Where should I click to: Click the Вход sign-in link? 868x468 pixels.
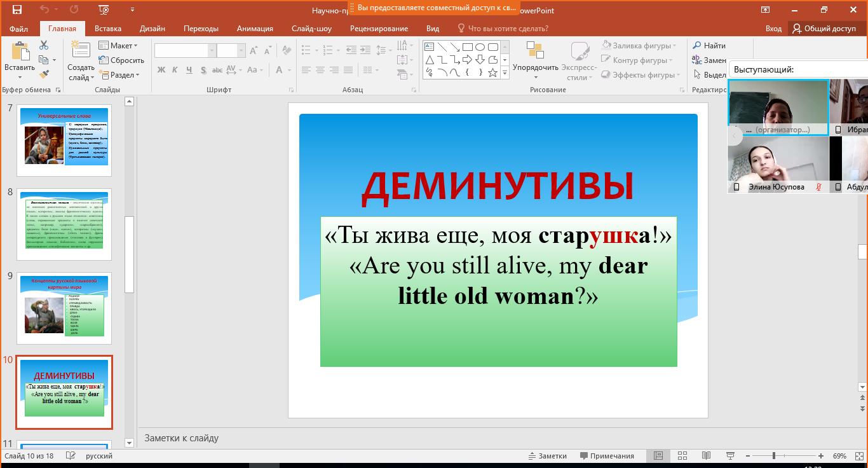773,29
